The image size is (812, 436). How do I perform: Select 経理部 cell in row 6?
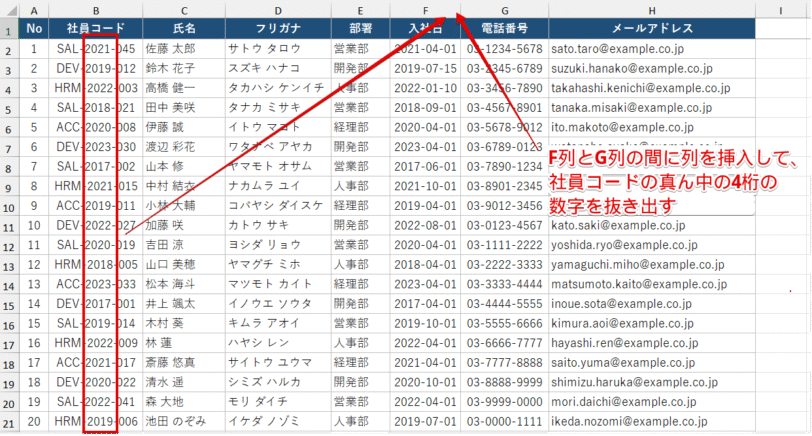pos(360,127)
